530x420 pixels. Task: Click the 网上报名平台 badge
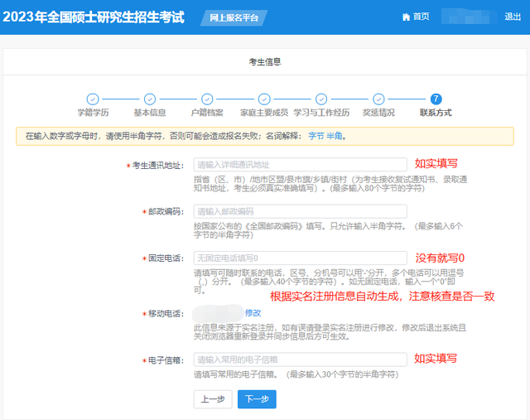point(234,18)
